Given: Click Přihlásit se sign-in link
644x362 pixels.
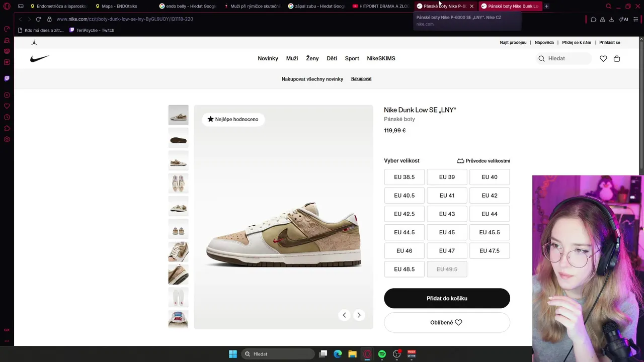Looking at the screenshot, I should click(610, 43).
